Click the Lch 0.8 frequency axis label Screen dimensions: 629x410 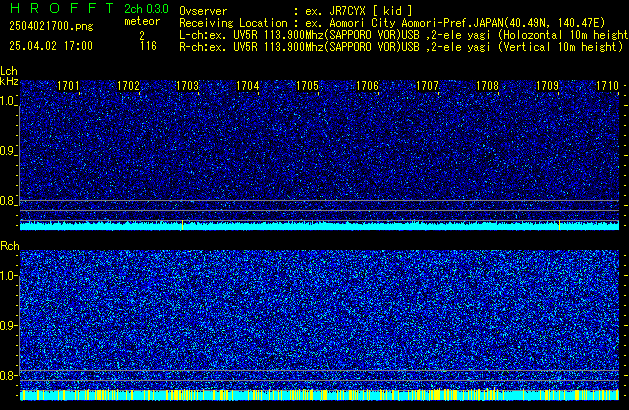point(8,201)
